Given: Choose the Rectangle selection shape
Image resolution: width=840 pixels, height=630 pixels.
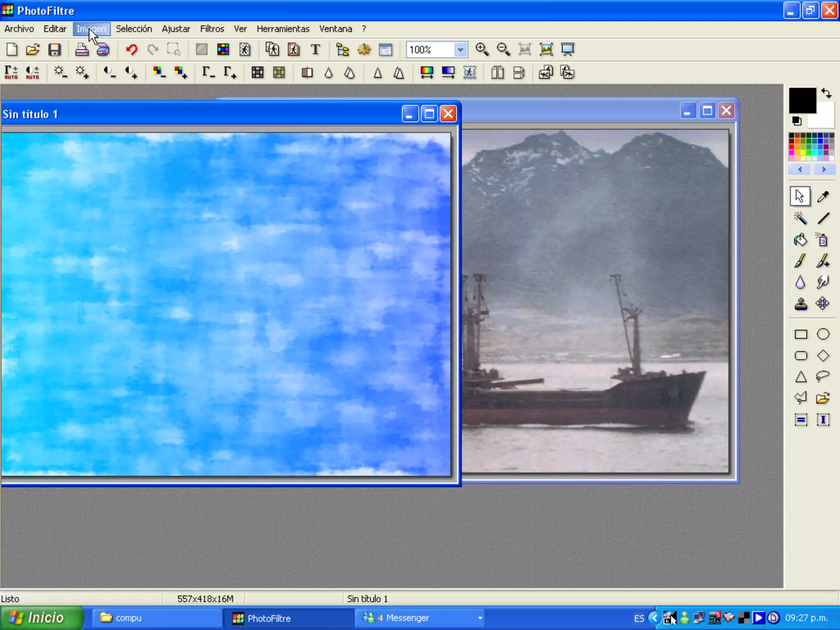Looking at the screenshot, I should tap(801, 334).
